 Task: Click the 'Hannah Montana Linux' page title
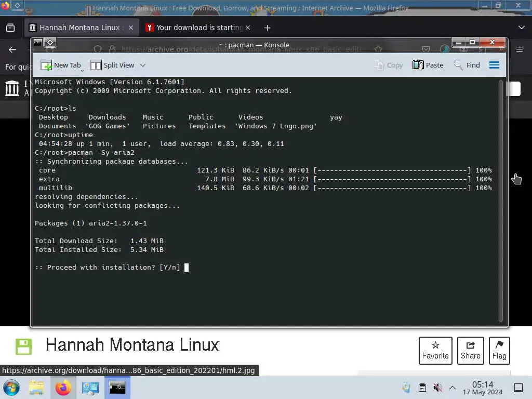coord(132,345)
